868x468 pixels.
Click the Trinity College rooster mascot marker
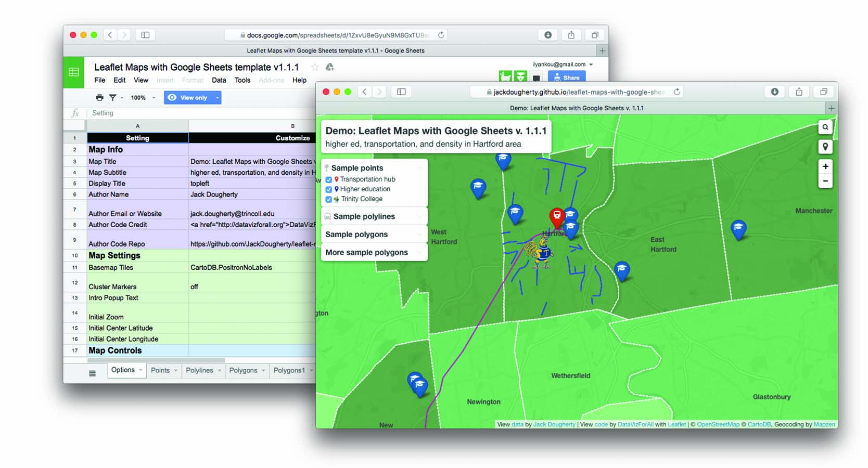click(539, 252)
